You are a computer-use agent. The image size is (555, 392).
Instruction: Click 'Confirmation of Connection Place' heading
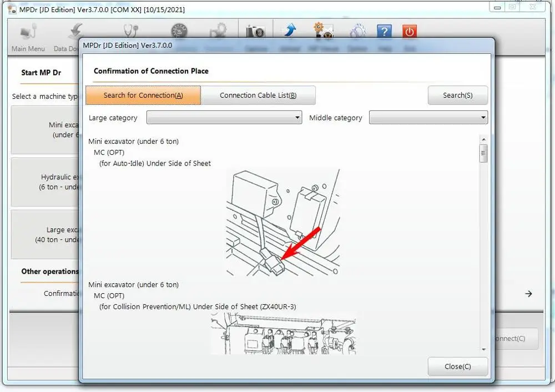[x=151, y=71]
